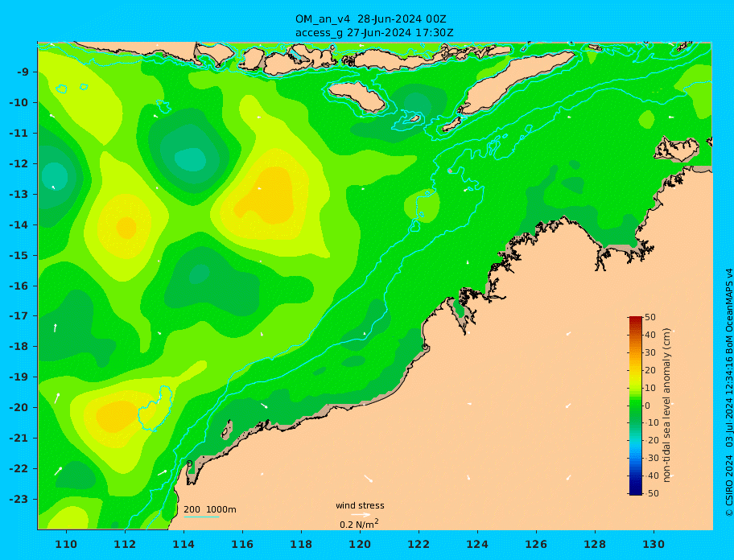Image resolution: width=734 pixels, height=560 pixels.
Task: Click longitude axis label "120"
Action: click(360, 544)
